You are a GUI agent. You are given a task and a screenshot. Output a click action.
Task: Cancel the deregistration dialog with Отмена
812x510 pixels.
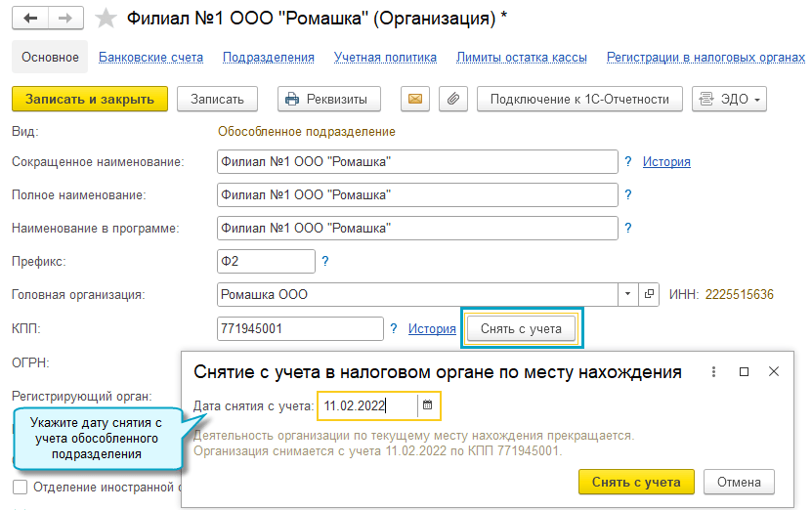[x=739, y=482]
